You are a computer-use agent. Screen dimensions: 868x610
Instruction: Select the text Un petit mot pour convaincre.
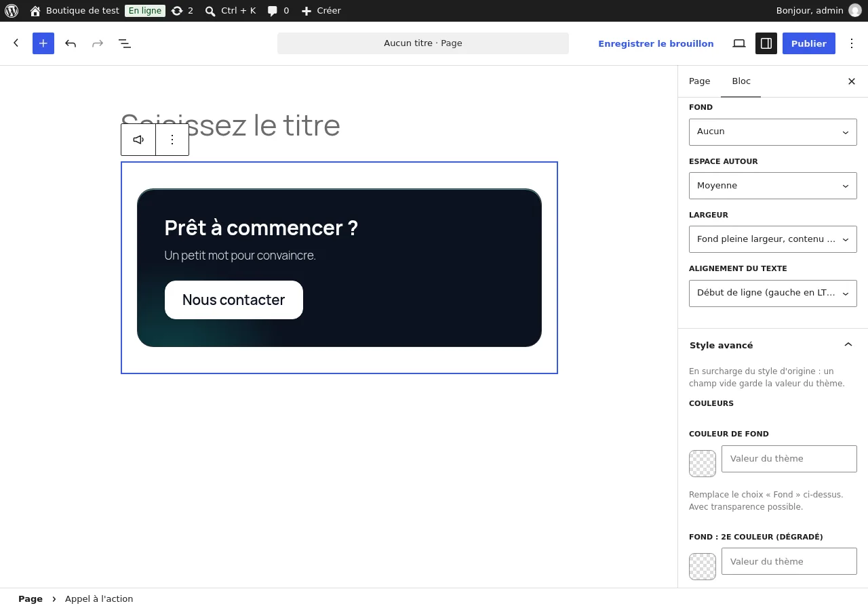[240, 256]
